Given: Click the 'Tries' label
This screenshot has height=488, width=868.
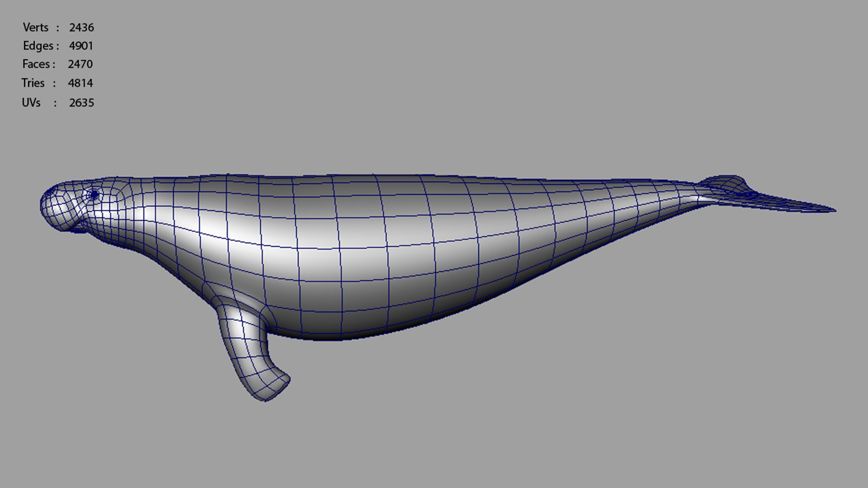Looking at the screenshot, I should (33, 83).
